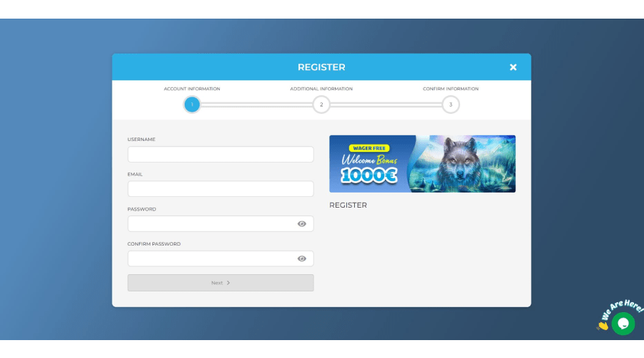Select step 1 circle in the progress tracker
Screen dimensions: 644x358
pyautogui.click(x=192, y=105)
